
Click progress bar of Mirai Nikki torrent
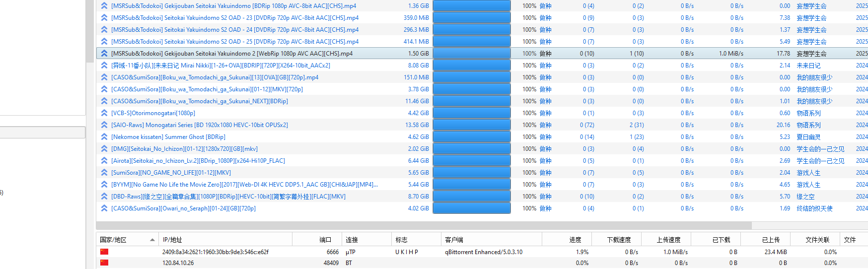click(472, 66)
